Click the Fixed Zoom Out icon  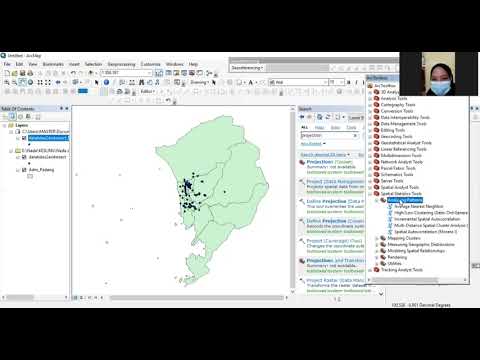(x=48, y=82)
